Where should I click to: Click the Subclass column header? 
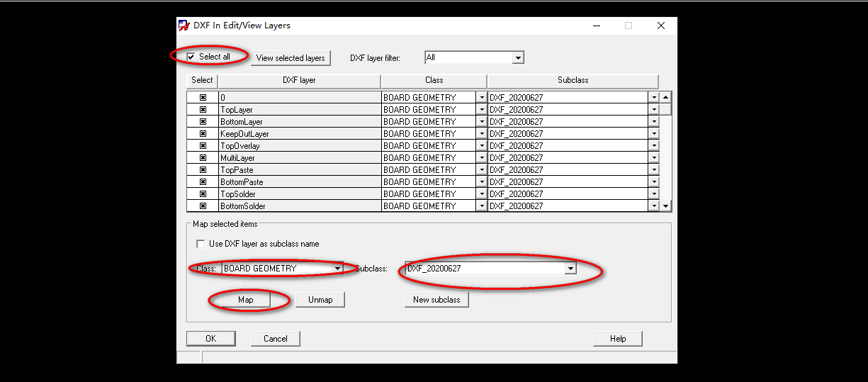(573, 81)
